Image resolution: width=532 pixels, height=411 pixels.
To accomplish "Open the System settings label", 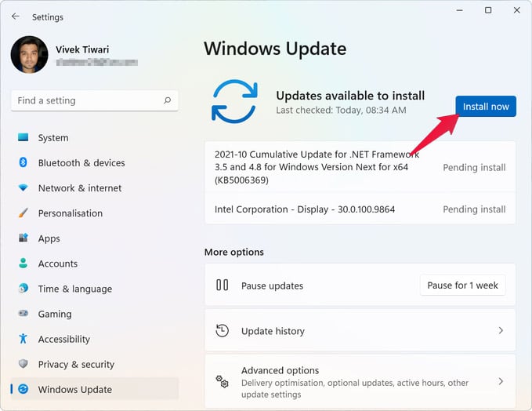I will (53, 137).
